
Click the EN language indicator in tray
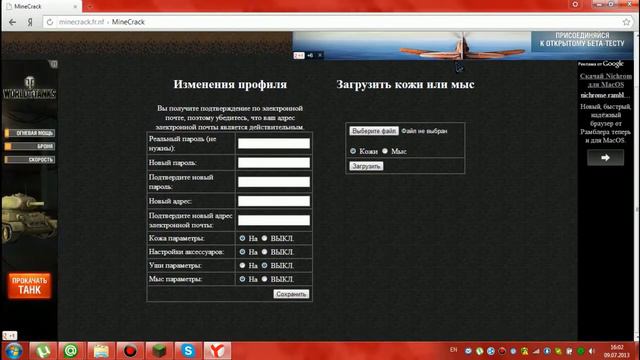coord(453,350)
